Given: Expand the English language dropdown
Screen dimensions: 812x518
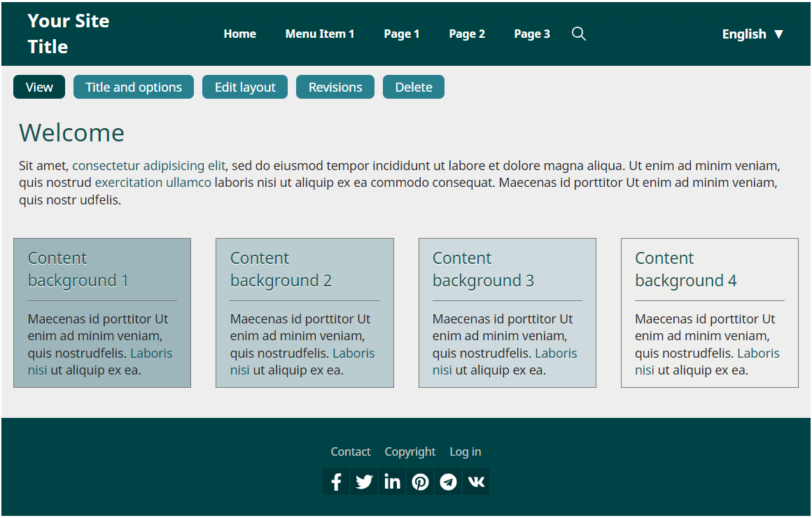Looking at the screenshot, I should coord(752,34).
